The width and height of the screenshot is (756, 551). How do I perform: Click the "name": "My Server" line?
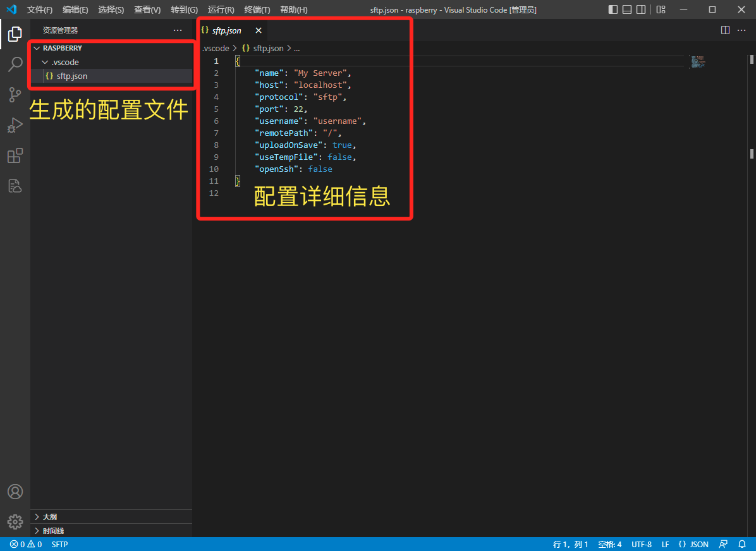pos(303,73)
